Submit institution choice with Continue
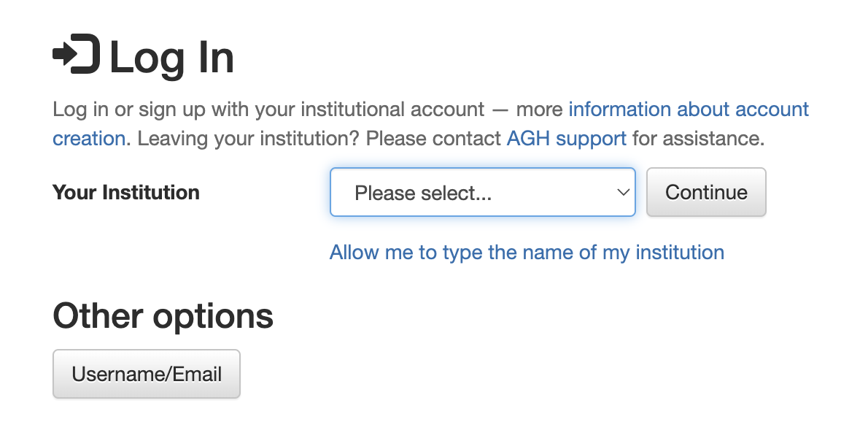 click(x=706, y=192)
